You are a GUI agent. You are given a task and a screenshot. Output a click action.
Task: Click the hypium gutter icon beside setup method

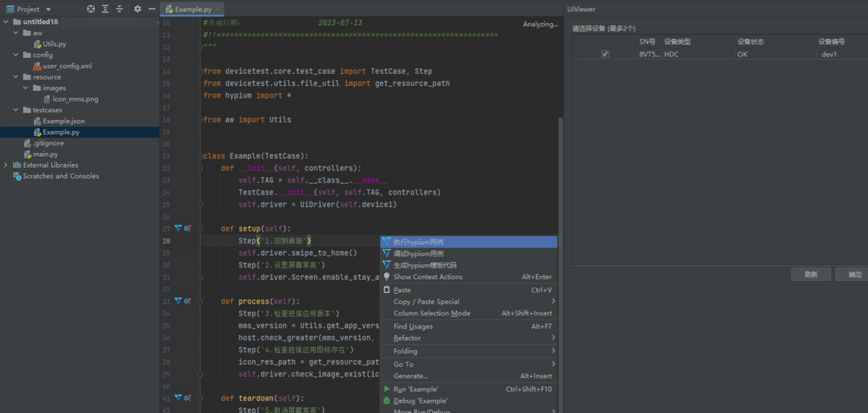[178, 229]
